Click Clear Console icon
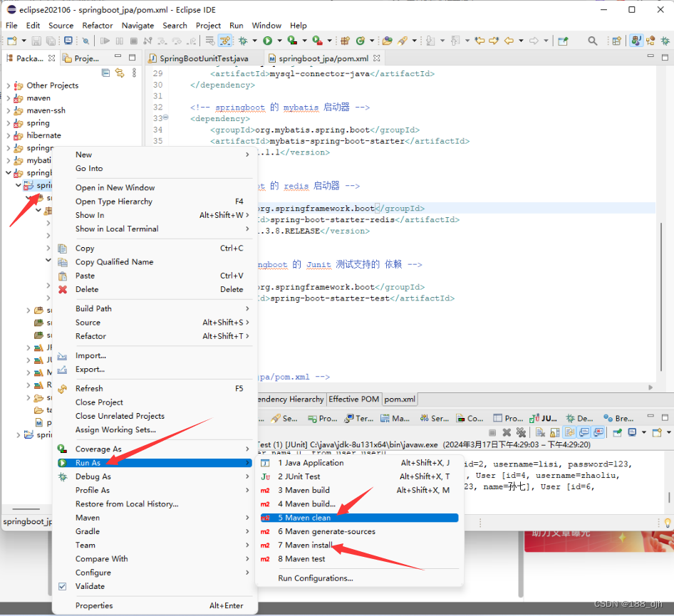The height and width of the screenshot is (616, 674). pos(540,432)
